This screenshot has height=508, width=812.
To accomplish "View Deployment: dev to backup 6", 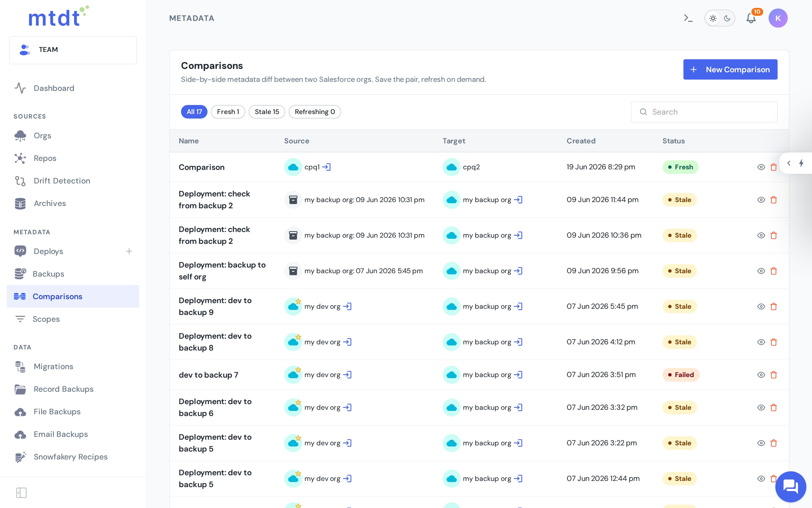I will [x=761, y=408].
